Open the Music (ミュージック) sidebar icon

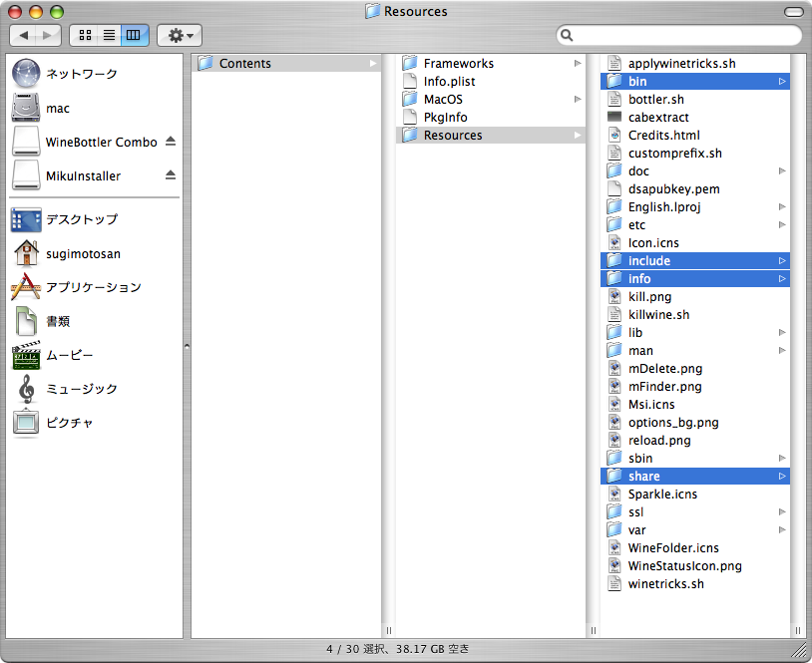point(26,389)
